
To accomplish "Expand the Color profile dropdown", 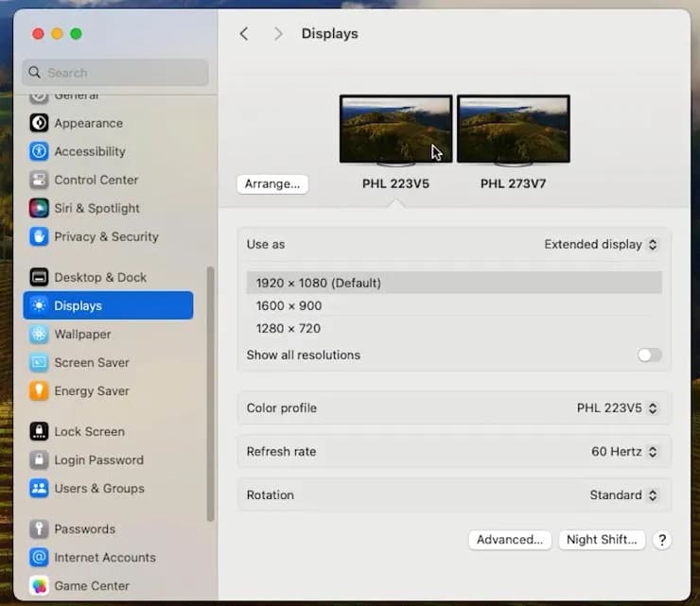I will (617, 408).
